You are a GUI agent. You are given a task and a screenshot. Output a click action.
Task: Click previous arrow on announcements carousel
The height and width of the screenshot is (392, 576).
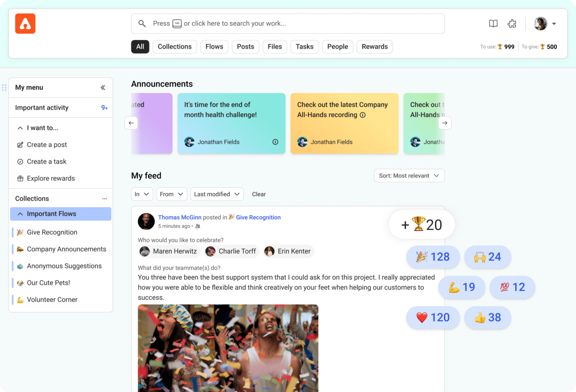coord(131,123)
